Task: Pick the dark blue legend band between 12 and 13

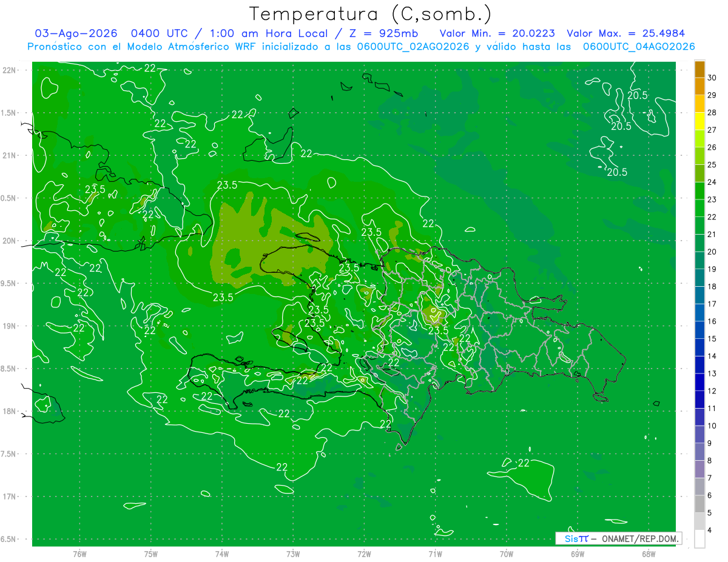Action: pos(699,382)
